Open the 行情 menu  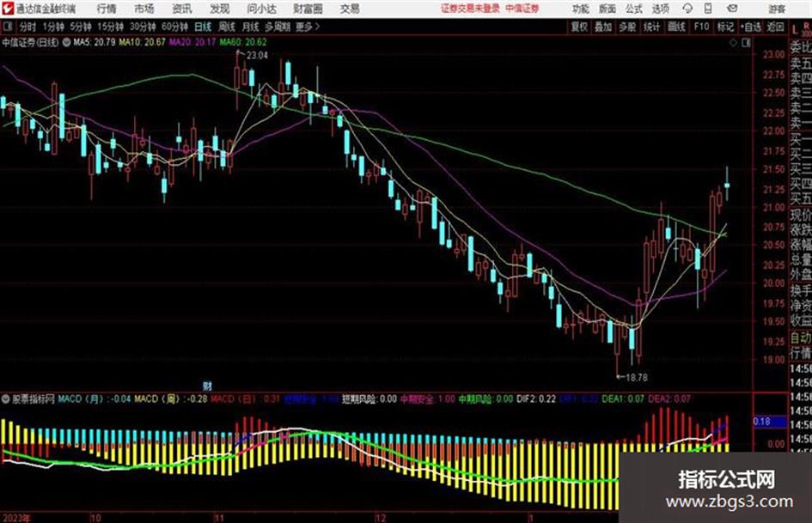[x=107, y=9]
